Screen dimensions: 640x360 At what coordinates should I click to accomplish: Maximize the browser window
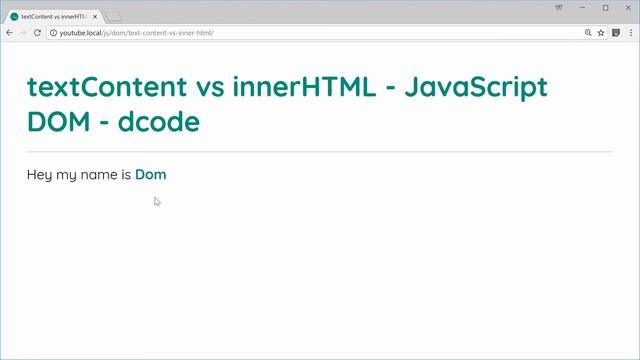click(605, 8)
